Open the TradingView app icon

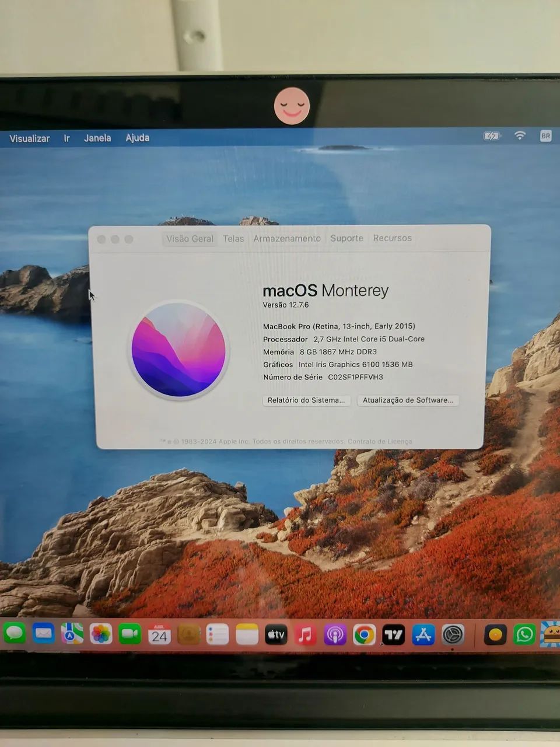(394, 635)
